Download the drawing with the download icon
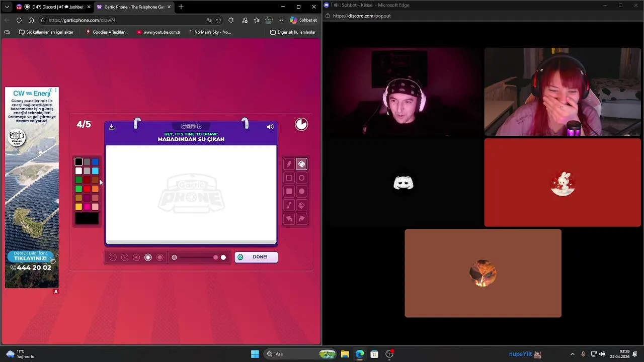Viewport: 644px width, 362px height. point(112,127)
